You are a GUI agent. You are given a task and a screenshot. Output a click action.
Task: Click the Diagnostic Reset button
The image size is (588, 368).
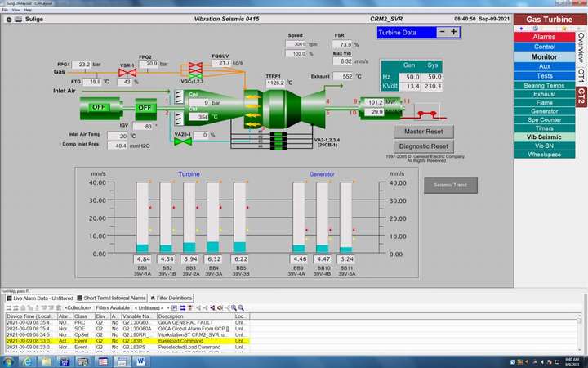coord(424,146)
